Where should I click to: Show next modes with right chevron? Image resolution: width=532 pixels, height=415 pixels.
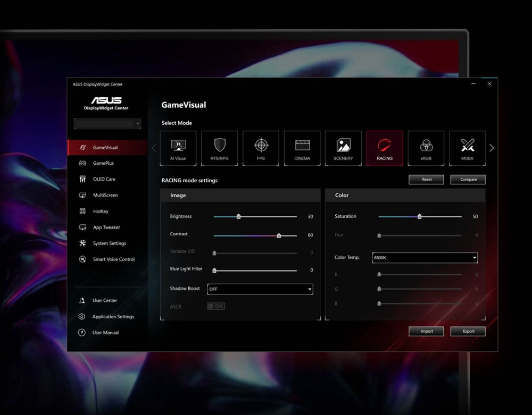click(492, 148)
